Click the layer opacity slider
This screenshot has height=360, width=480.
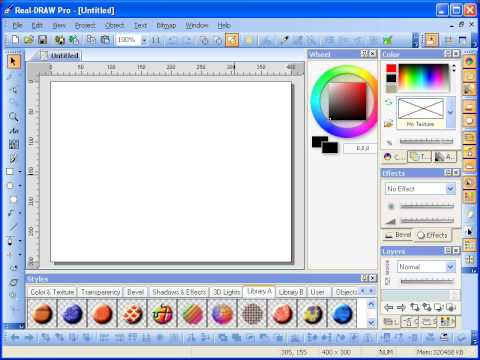(x=427, y=282)
